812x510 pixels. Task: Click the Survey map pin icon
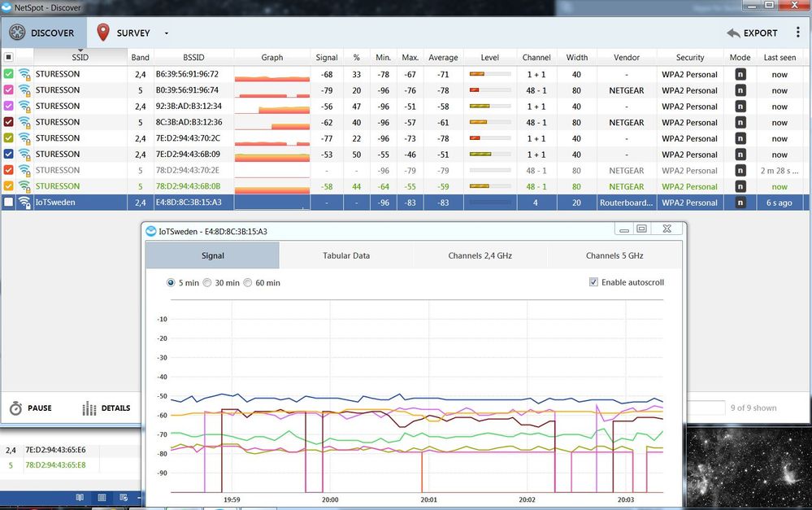tap(103, 33)
